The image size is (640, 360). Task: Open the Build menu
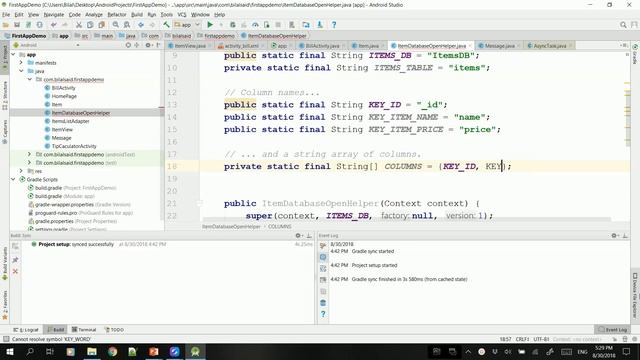pyautogui.click(x=137, y=14)
